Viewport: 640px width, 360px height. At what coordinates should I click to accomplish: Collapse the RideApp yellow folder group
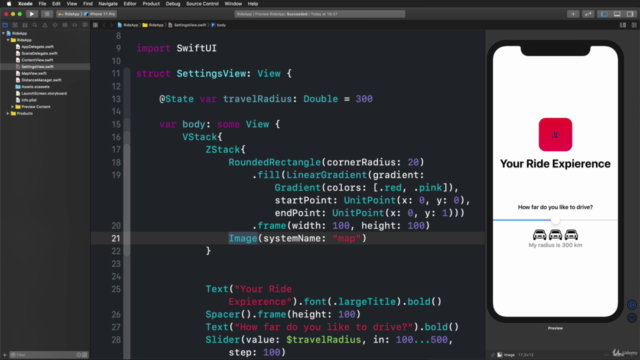coord(8,40)
